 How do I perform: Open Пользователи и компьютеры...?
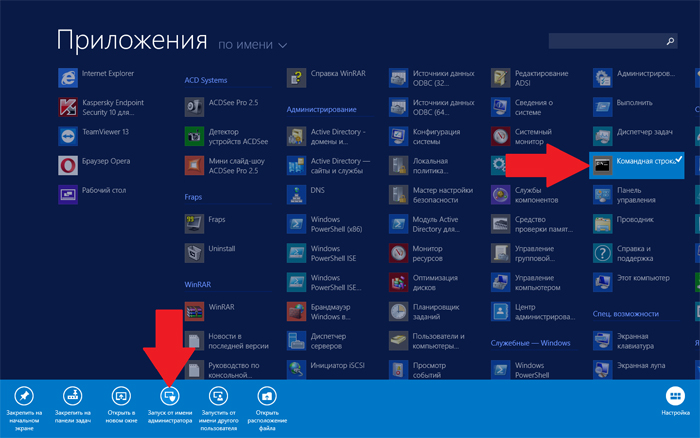click(398, 341)
